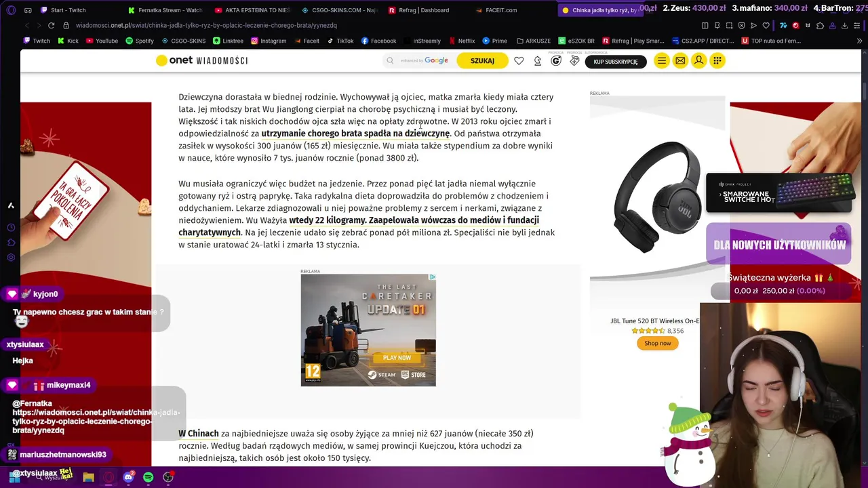Click the Onet Wiadomości logo
Viewport: 868px width, 488px height.
[201, 60]
